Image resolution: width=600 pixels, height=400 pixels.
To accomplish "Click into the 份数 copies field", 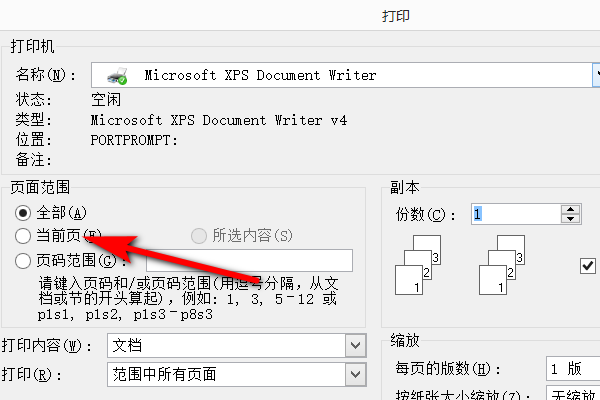I will (516, 214).
